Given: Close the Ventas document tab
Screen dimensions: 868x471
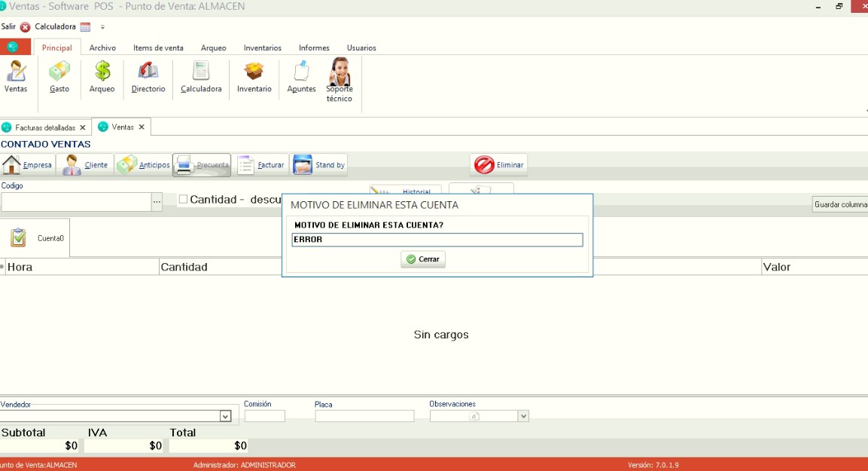Looking at the screenshot, I should pyautogui.click(x=142, y=127).
